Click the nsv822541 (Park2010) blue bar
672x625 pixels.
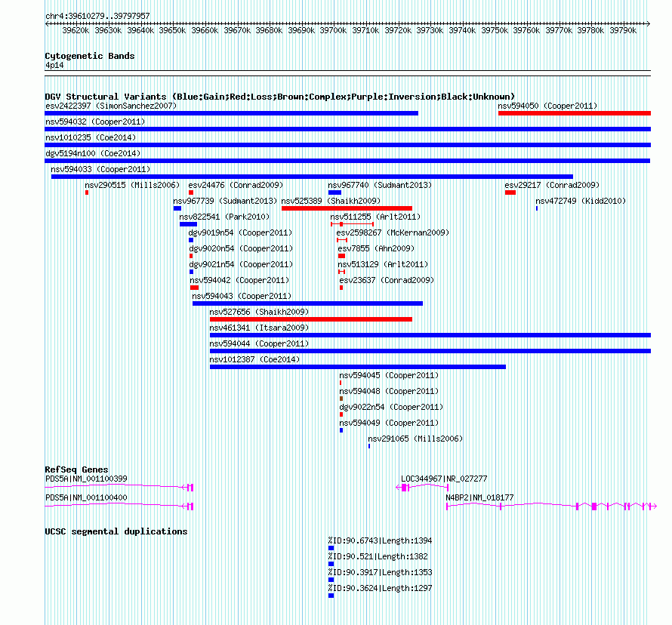(x=188, y=224)
